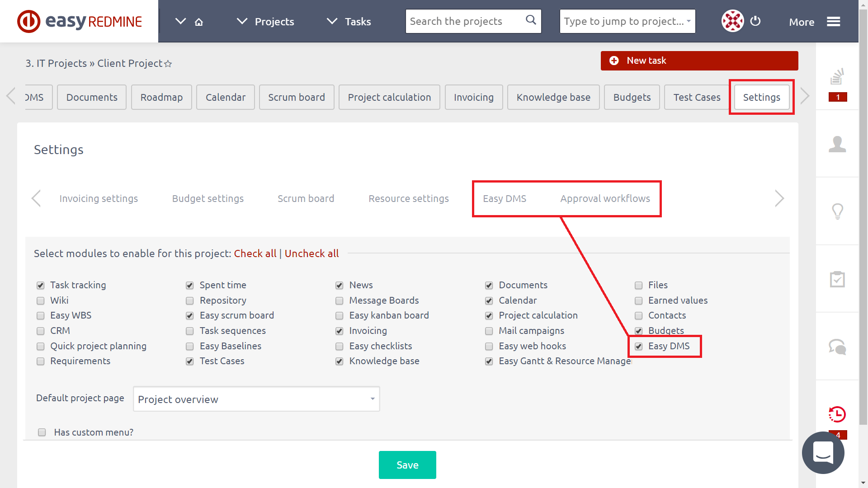The image size is (868, 488).
Task: Move project tabs left with arrow
Action: point(11,96)
